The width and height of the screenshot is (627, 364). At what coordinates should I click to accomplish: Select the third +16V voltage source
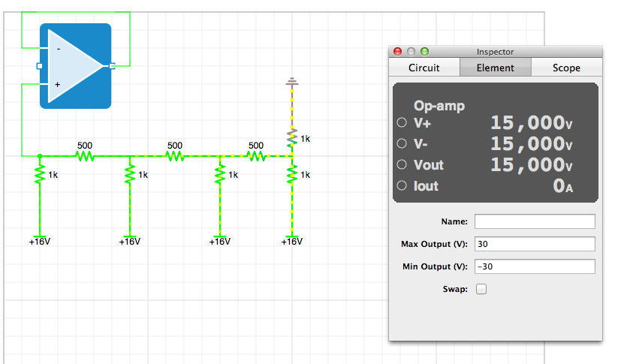(x=219, y=241)
